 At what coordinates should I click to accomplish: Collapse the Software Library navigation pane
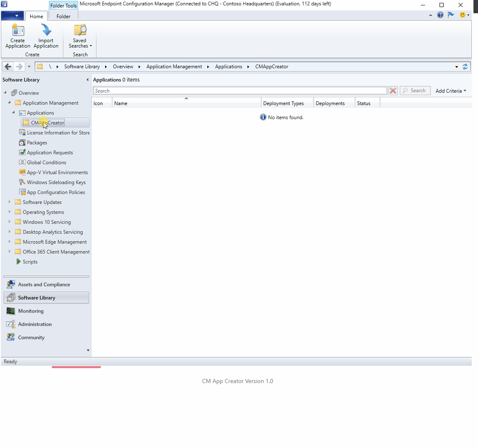tap(87, 80)
